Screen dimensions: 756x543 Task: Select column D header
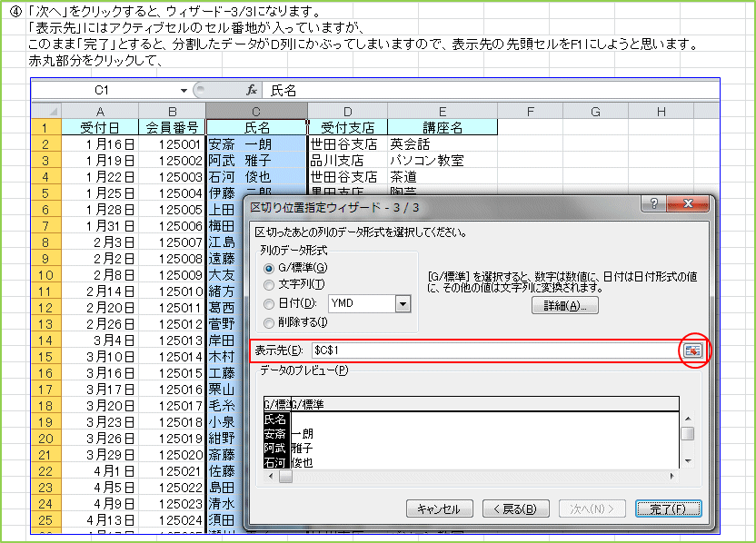coord(348,112)
